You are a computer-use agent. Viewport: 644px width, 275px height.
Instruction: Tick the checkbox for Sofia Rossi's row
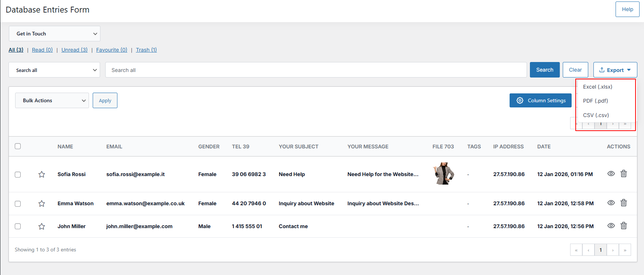tap(18, 175)
